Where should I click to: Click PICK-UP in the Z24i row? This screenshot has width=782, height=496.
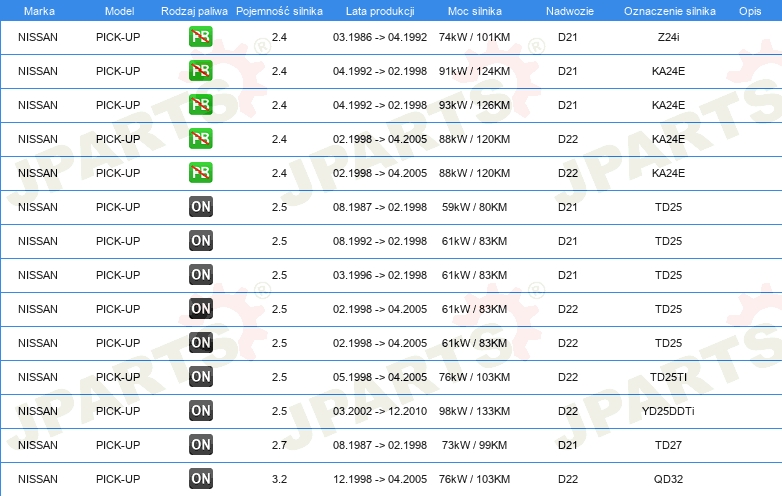coord(118,37)
